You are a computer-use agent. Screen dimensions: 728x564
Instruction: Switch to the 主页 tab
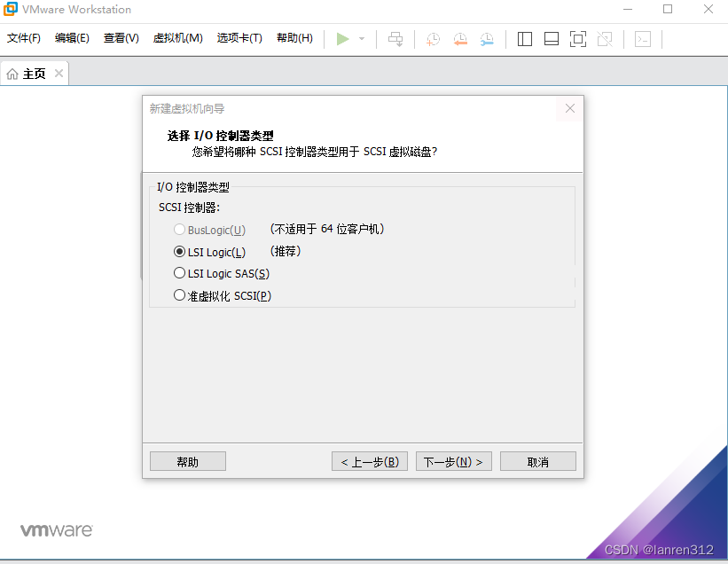(x=35, y=74)
